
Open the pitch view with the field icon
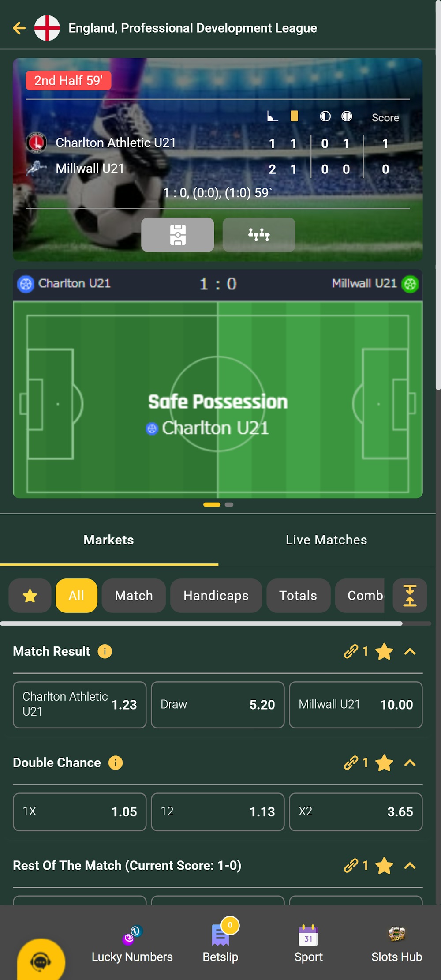(177, 234)
